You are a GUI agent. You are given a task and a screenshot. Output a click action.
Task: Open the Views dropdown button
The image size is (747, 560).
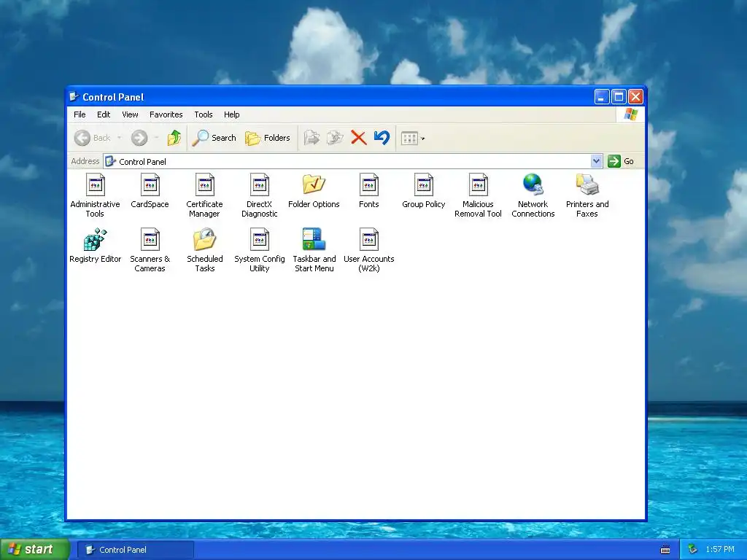[413, 139]
